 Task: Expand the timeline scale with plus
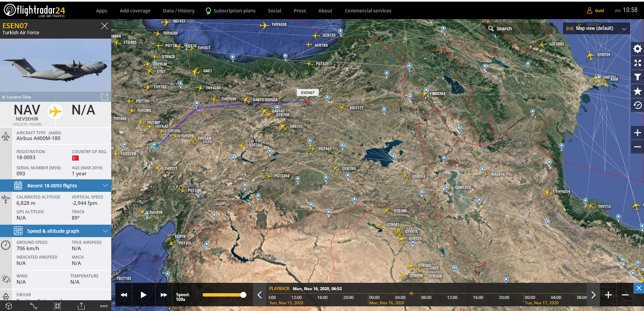(x=608, y=295)
